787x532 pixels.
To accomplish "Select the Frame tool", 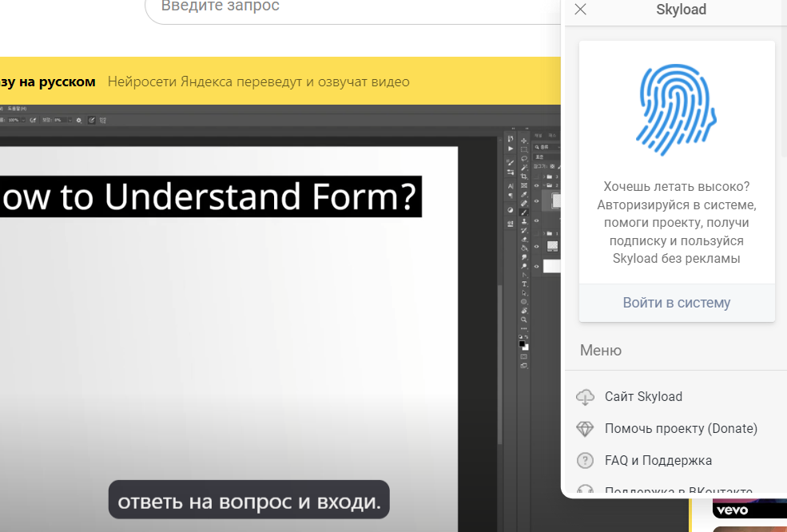I will click(524, 185).
